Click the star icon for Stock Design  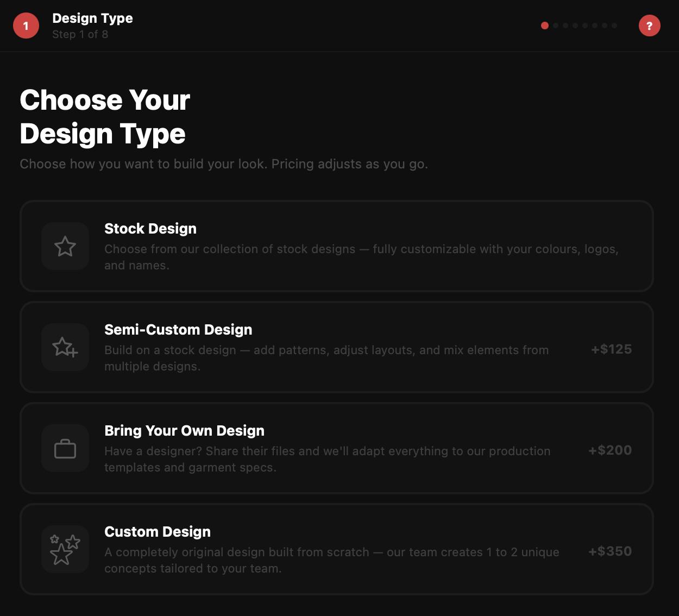pyautogui.click(x=65, y=246)
